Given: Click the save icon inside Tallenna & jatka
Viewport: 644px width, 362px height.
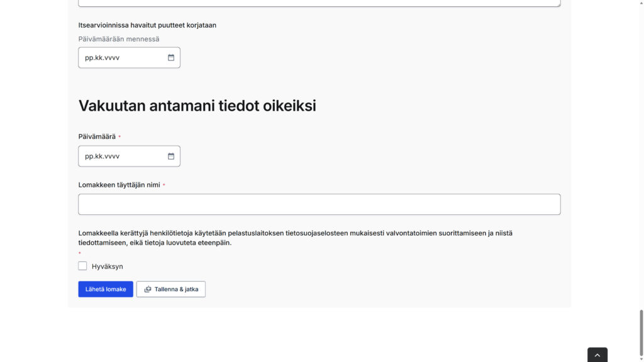Looking at the screenshot, I should click(x=148, y=289).
